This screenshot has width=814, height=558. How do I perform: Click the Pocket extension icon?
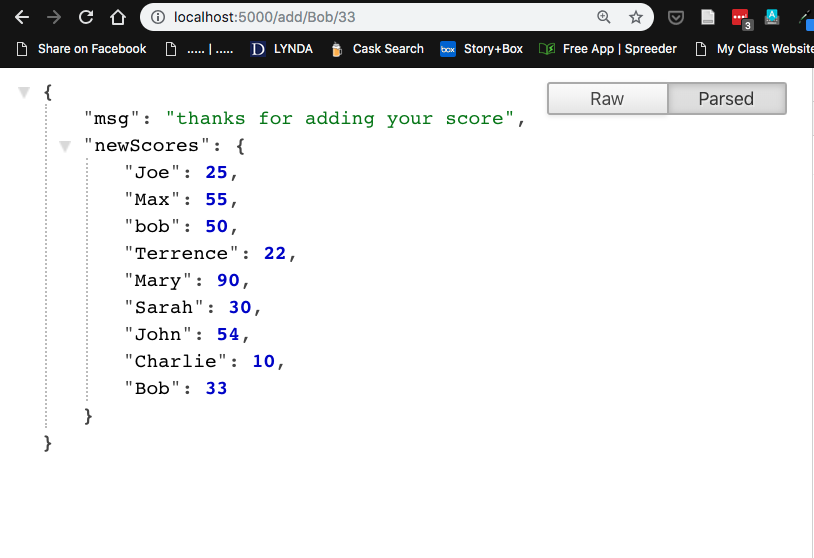click(676, 17)
